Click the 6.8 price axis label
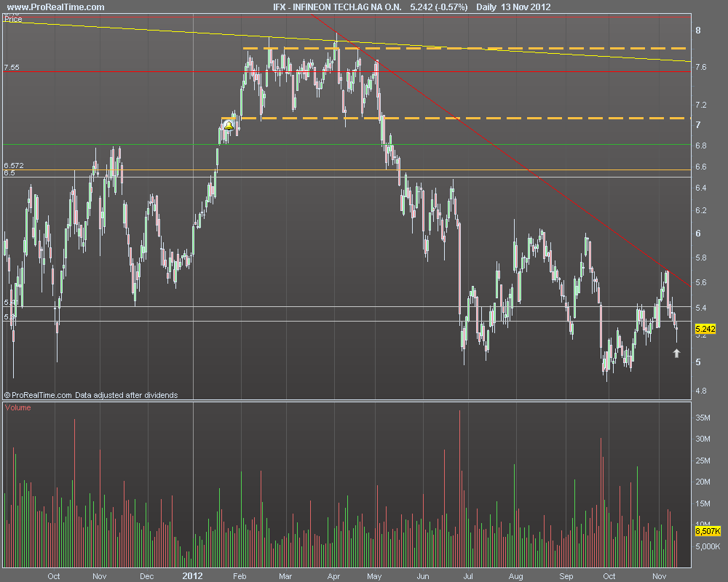The height and width of the screenshot is (582, 728). (x=700, y=145)
